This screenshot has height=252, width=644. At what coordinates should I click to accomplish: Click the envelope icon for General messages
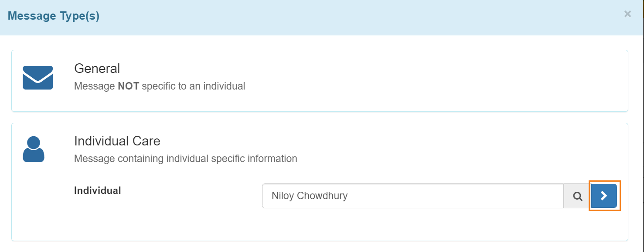click(38, 78)
